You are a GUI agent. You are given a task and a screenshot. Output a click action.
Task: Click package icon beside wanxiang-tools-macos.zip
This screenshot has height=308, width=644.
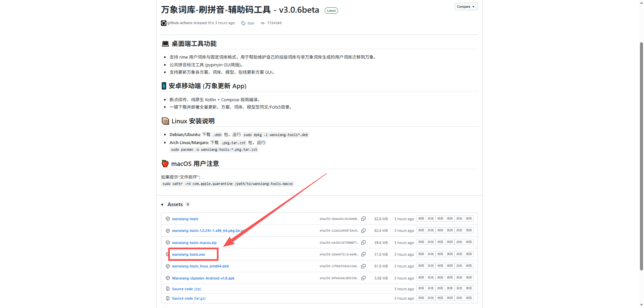tap(168, 242)
